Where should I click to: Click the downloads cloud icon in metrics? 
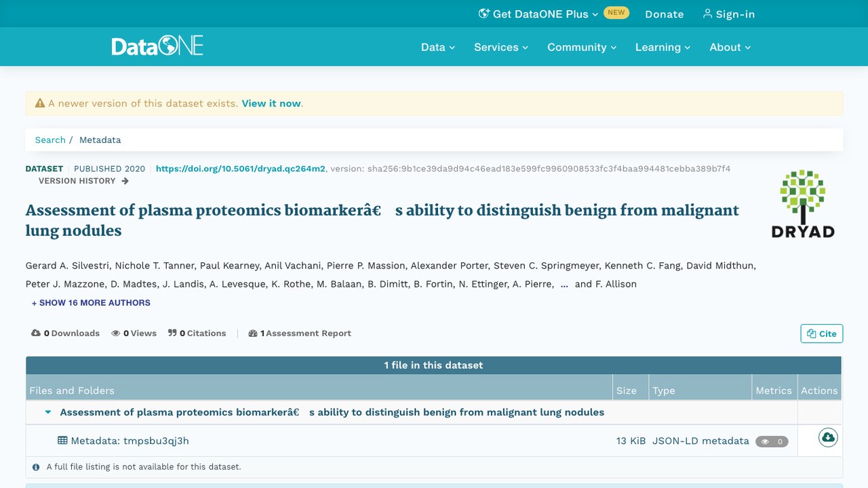[x=36, y=333]
